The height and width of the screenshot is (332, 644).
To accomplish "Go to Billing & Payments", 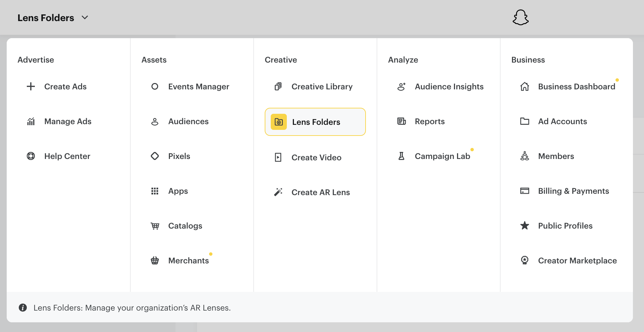I will (x=574, y=191).
